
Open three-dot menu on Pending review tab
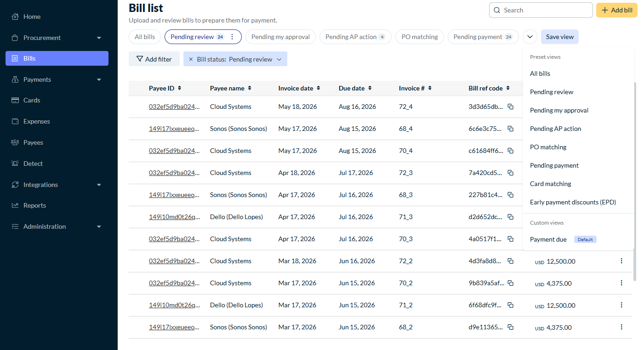point(232,37)
